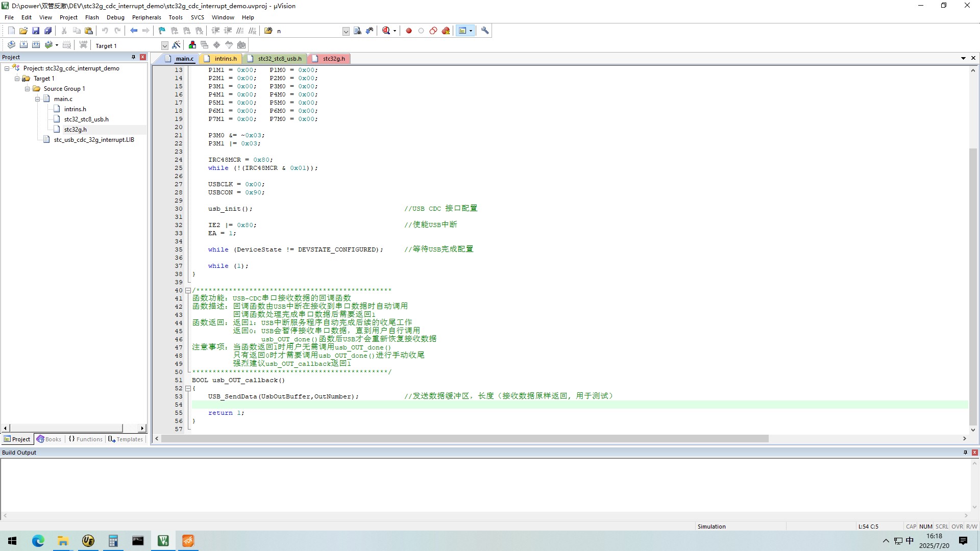
Task: Comment out selected lines
Action: point(240,31)
